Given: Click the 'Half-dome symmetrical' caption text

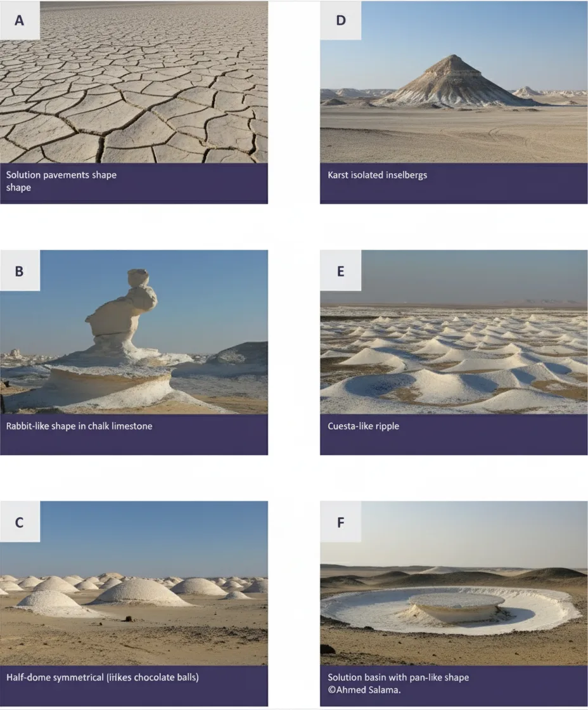Looking at the screenshot, I should (54, 678).
